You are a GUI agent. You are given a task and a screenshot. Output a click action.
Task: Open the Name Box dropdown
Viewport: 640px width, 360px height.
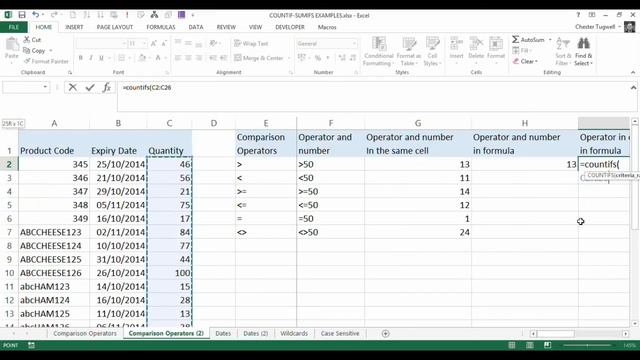45,87
